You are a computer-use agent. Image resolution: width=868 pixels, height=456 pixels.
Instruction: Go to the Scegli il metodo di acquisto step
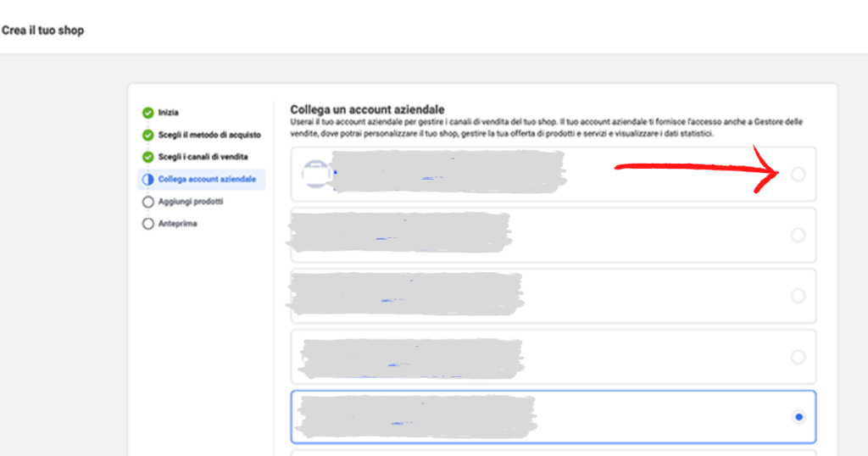coord(209,135)
